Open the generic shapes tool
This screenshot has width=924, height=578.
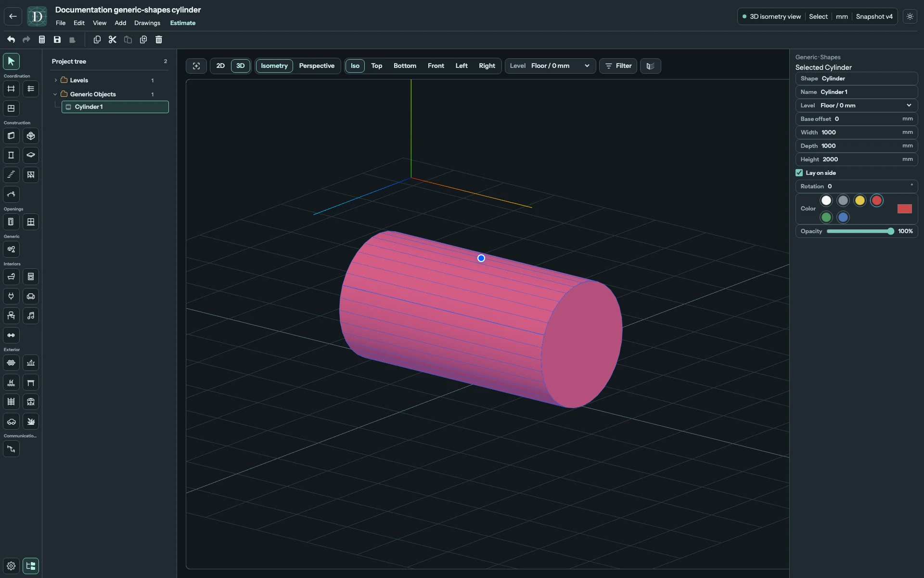(11, 250)
